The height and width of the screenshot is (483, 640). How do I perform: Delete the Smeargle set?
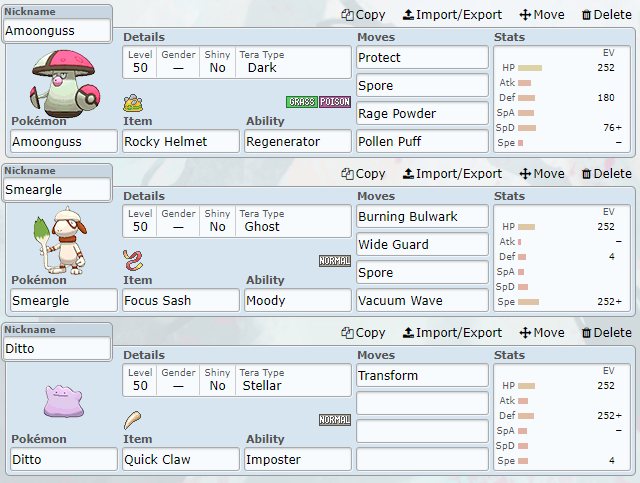607,174
